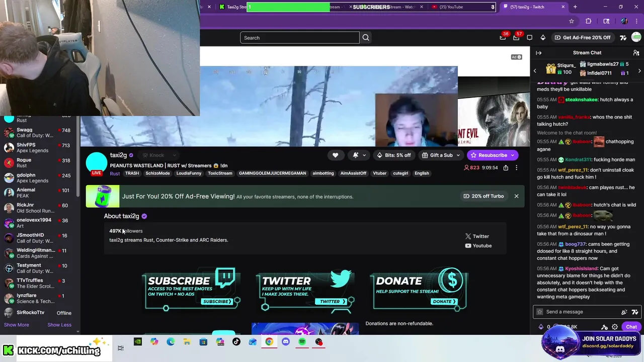
Task: Click the 20% off Turbo button
Action: [484, 196]
